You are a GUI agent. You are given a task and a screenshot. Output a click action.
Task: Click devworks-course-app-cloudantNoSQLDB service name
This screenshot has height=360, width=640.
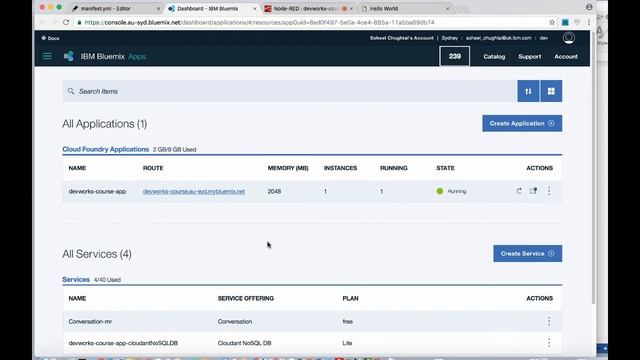click(x=123, y=343)
